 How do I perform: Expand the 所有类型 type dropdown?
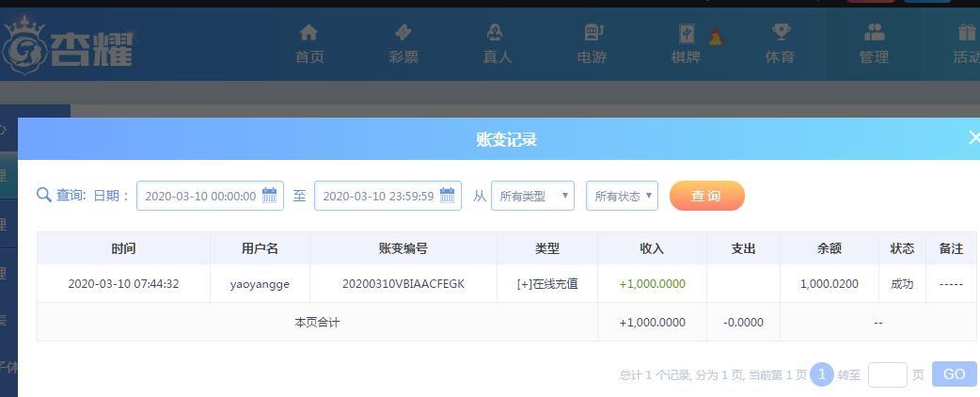click(x=532, y=196)
